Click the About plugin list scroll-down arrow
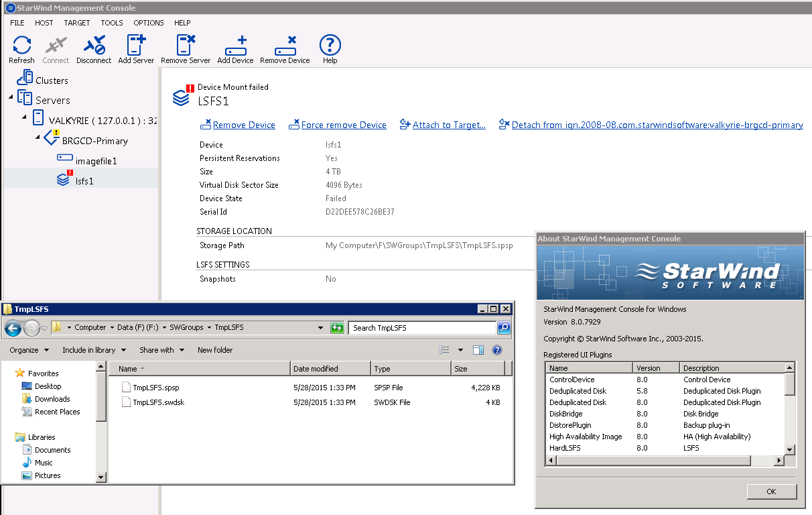The width and height of the screenshot is (812, 515). 790,450
